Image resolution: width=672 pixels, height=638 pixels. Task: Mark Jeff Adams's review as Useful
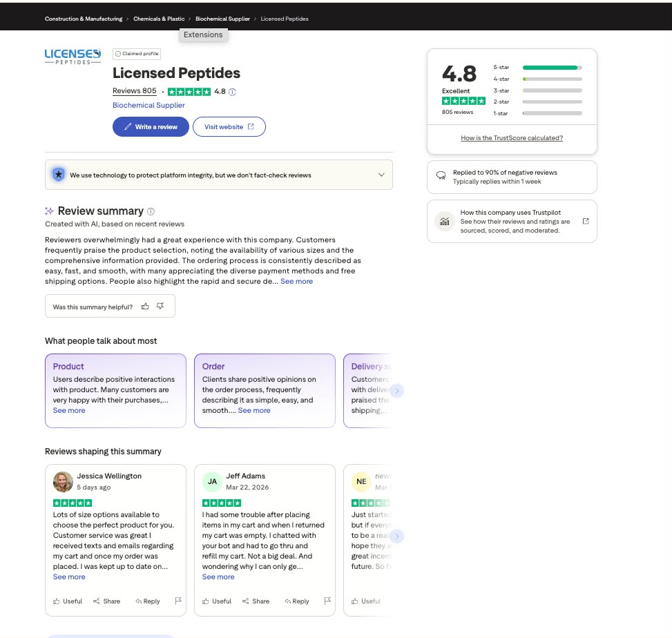click(x=216, y=601)
